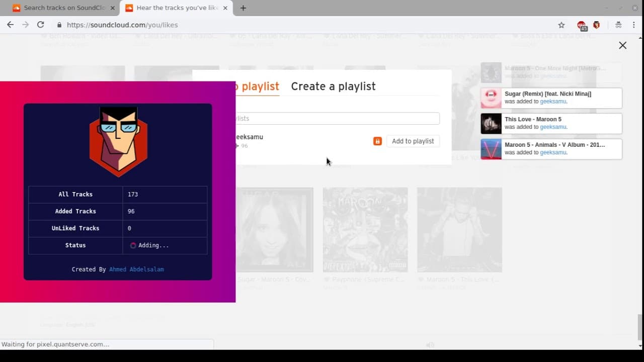This screenshot has width=644, height=362.
Task: Click the page vertical scrollbar thumb
Action: pyautogui.click(x=640, y=327)
